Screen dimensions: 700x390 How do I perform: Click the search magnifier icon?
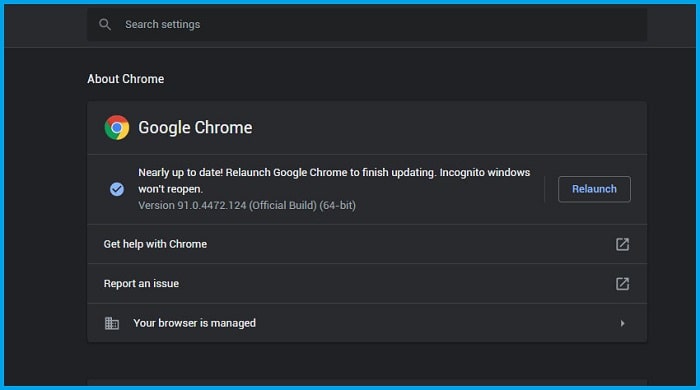pyautogui.click(x=105, y=25)
